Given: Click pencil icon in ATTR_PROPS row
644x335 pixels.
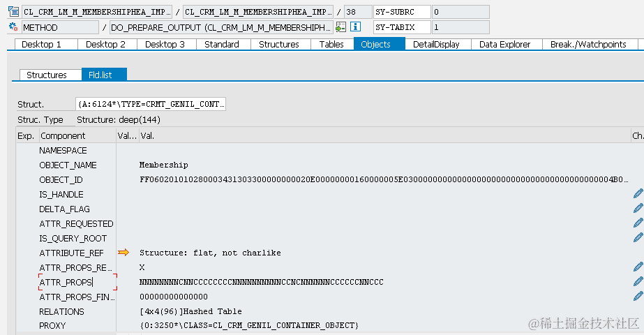Looking at the screenshot, I should [638, 281].
